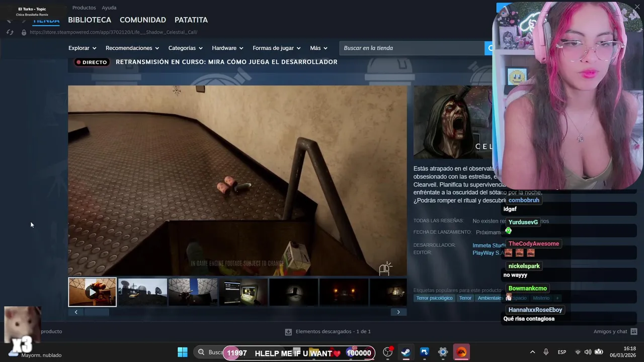Select the Terror psicológico tag
This screenshot has height=362, width=644.
click(x=435, y=298)
